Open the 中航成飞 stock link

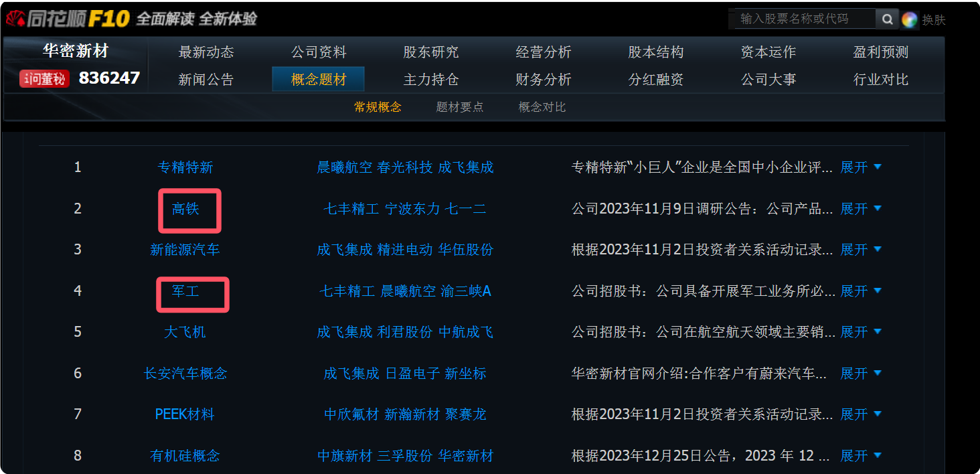[466, 332]
